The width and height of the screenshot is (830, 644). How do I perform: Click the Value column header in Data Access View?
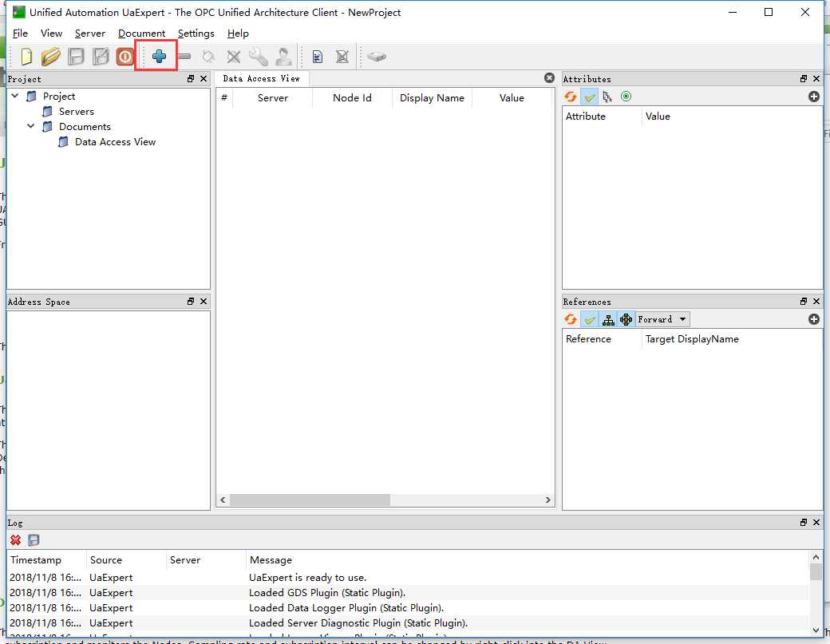coord(512,98)
